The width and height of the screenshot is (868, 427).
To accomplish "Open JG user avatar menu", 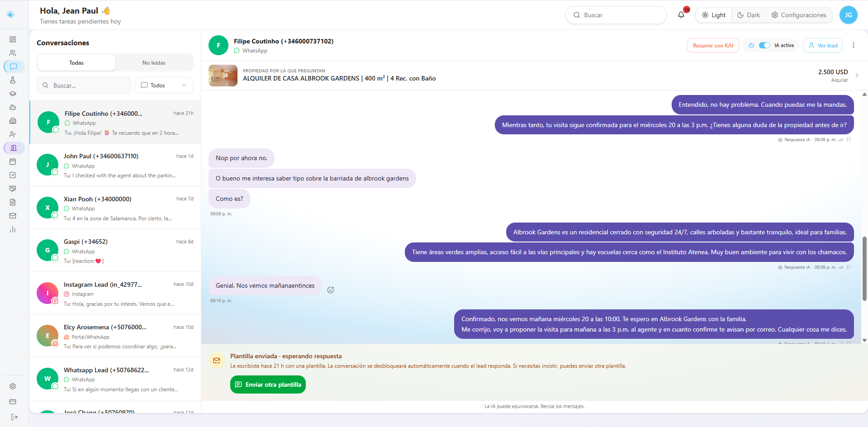I will (848, 15).
